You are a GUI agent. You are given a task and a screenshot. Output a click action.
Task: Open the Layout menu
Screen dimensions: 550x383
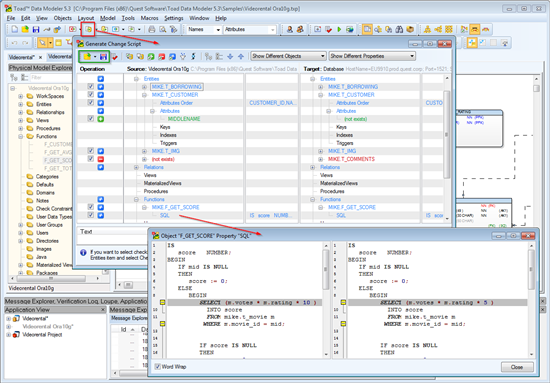pyautogui.click(x=86, y=18)
